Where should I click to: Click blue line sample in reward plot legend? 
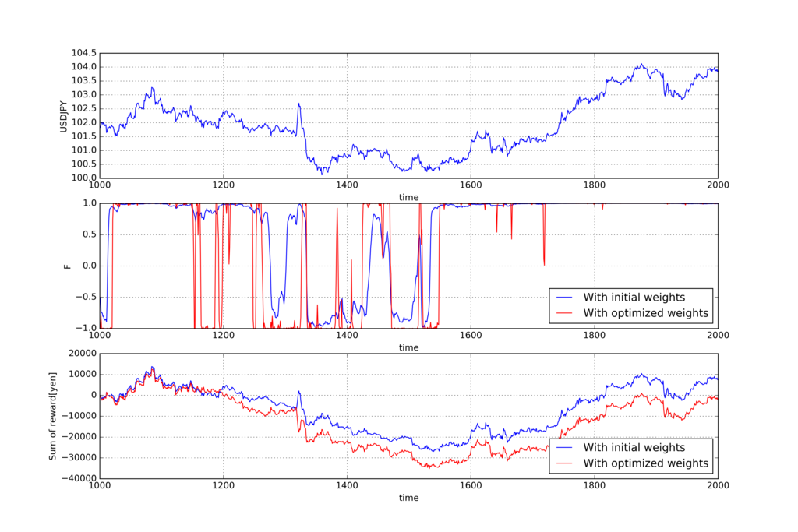tap(564, 447)
